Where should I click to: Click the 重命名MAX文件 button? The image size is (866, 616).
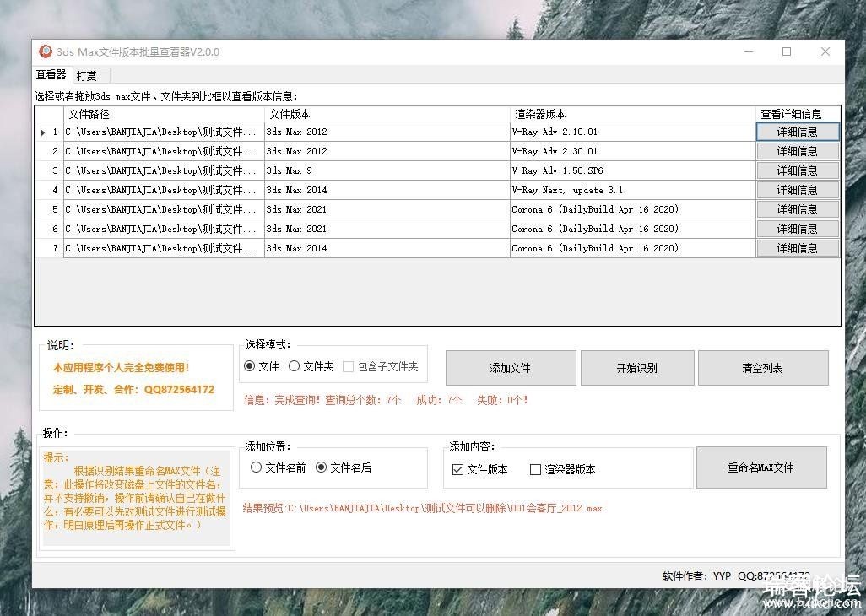coord(761,467)
